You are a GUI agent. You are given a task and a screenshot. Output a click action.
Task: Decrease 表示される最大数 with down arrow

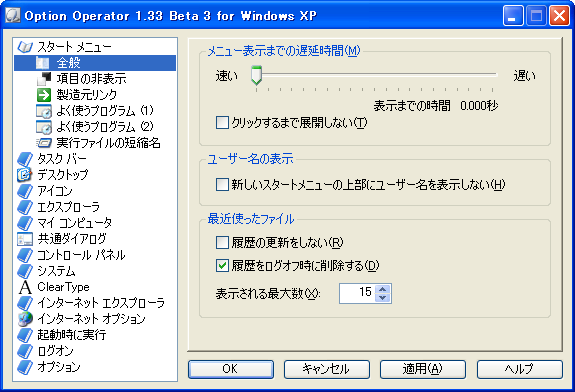pos(383,298)
